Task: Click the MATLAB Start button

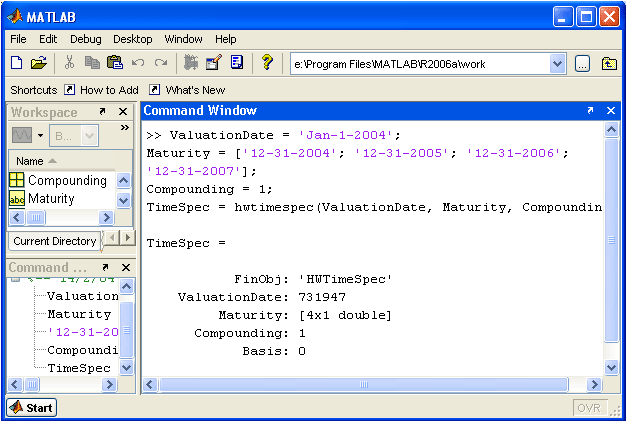Action: [x=32, y=408]
